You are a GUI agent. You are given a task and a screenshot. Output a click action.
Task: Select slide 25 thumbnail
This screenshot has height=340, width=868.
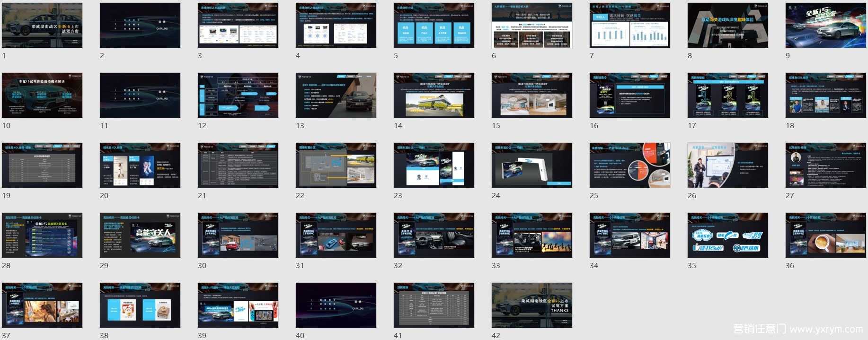pos(630,165)
